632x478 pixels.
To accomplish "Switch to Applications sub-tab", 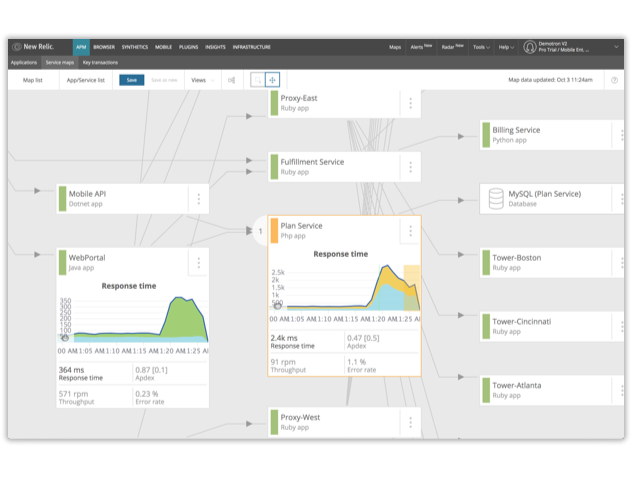I will (x=24, y=62).
